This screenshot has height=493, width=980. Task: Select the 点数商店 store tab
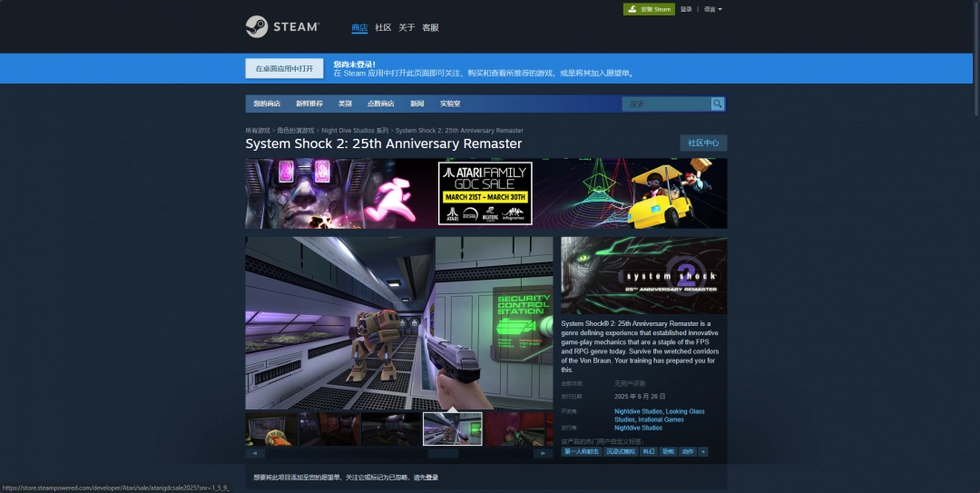coord(380,104)
